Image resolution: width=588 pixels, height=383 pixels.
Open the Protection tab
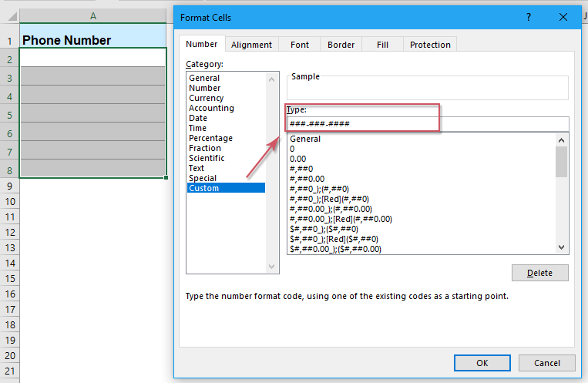tap(430, 45)
